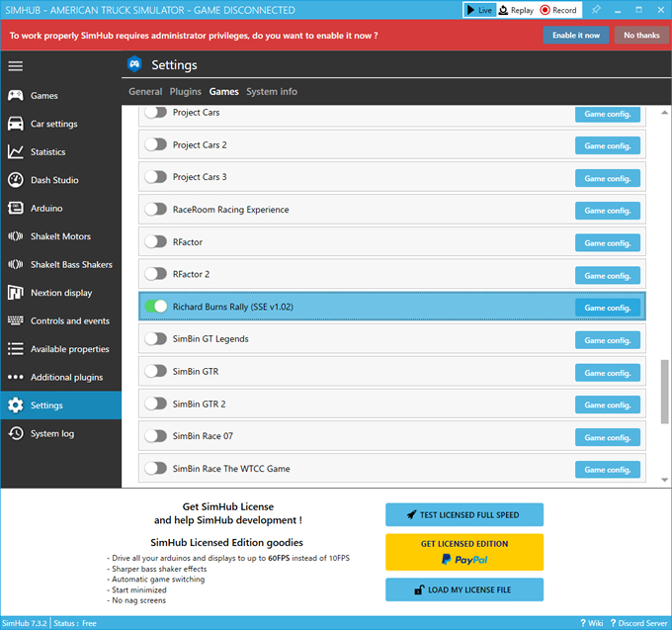This screenshot has width=672, height=630.
Task: Click Load My License File button
Action: 464,589
